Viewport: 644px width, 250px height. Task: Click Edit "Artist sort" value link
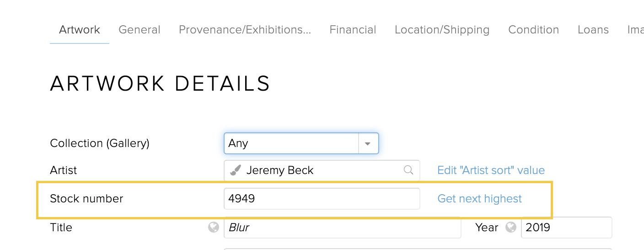[491, 170]
